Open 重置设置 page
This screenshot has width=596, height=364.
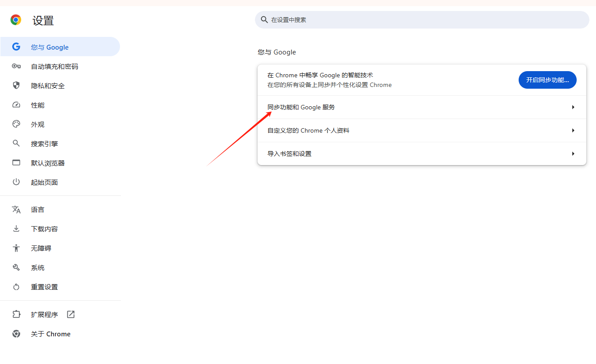[x=60, y=287]
